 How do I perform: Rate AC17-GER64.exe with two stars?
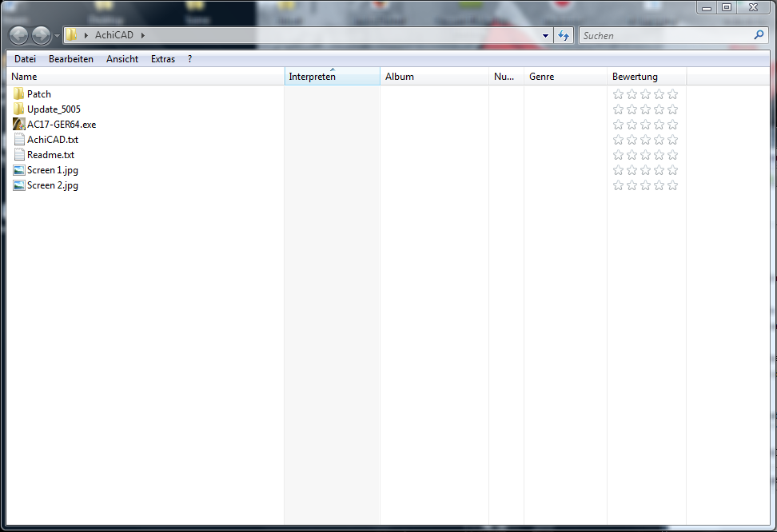632,125
